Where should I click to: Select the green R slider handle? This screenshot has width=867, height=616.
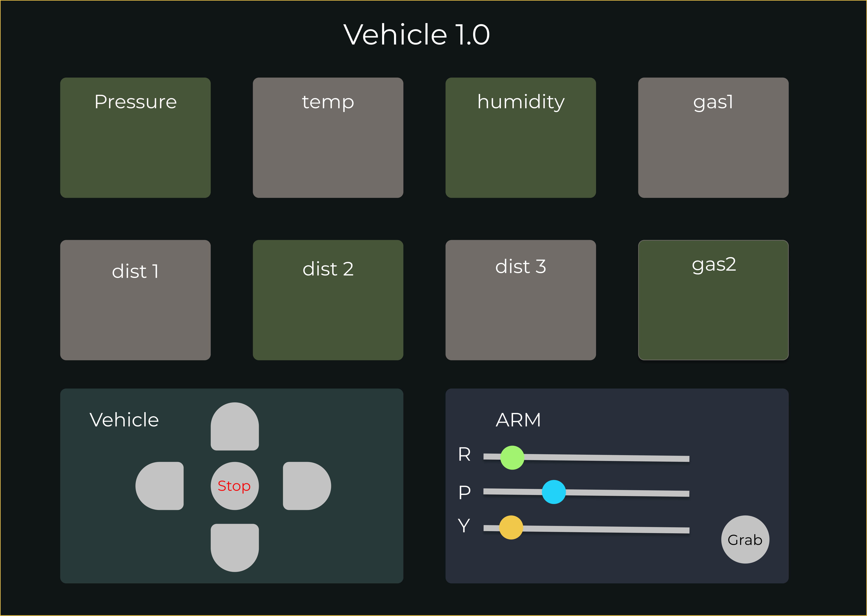512,457
